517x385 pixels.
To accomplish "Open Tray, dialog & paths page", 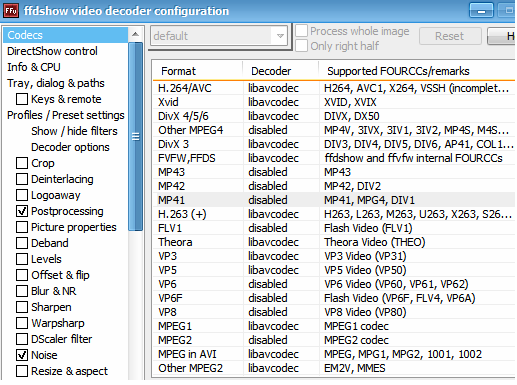I will [x=56, y=83].
